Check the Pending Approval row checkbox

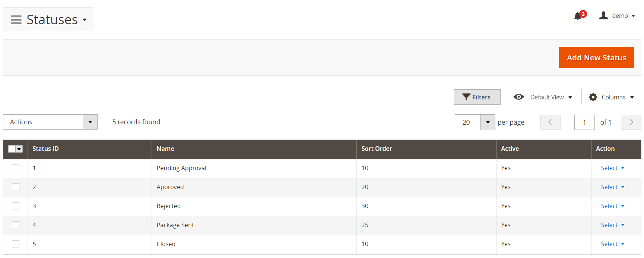pos(16,168)
